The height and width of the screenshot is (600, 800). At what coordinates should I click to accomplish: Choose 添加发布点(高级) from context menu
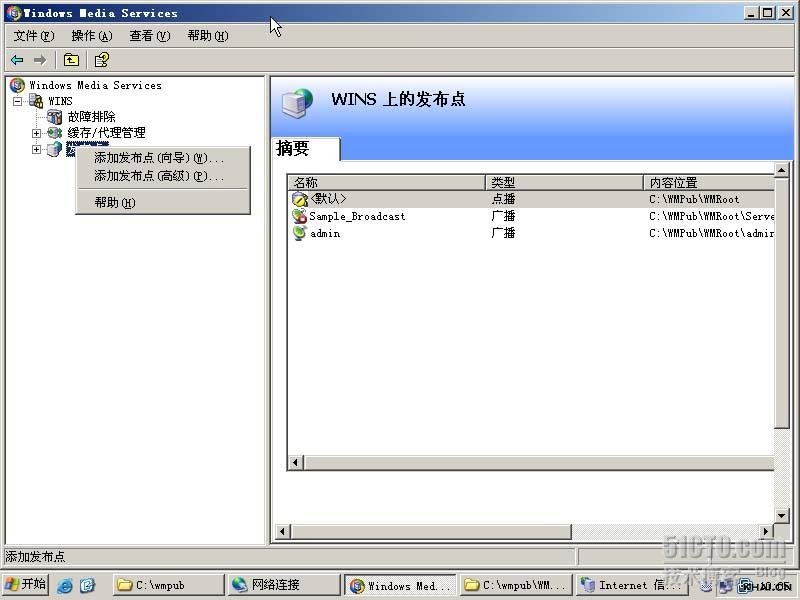[158, 176]
